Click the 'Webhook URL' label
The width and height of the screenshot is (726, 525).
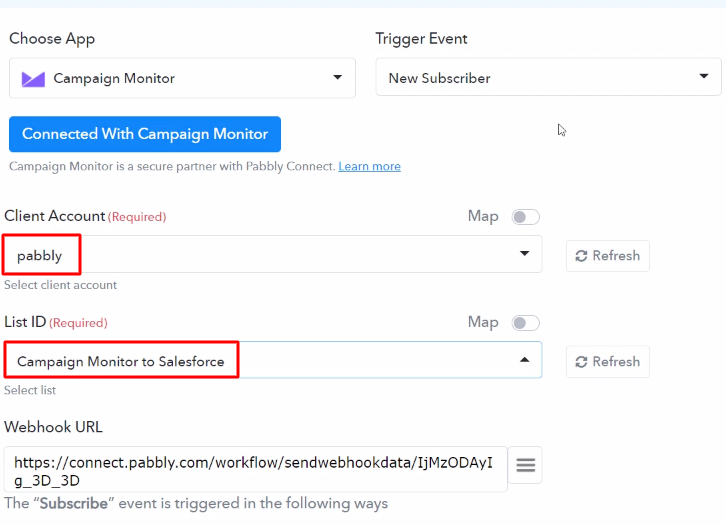point(53,427)
